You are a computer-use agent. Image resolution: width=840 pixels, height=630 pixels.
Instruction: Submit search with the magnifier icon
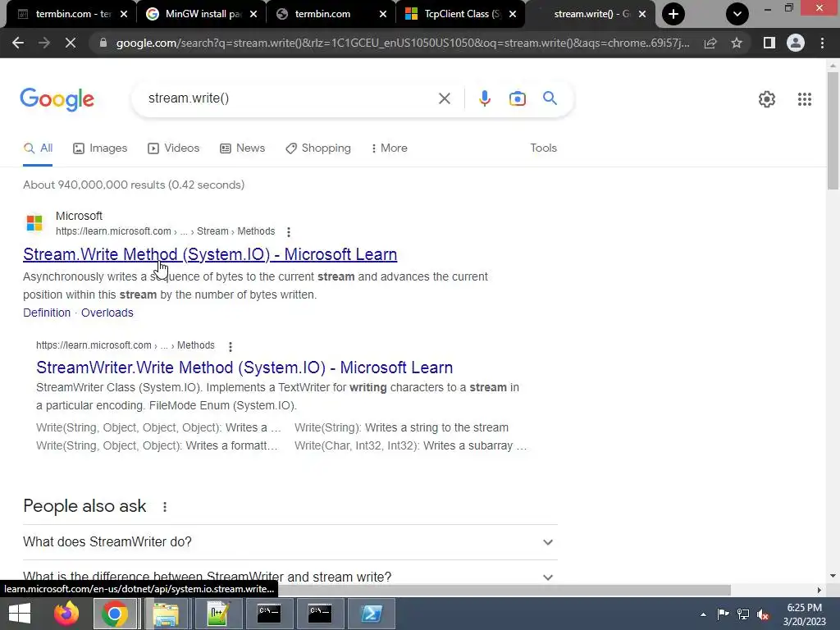click(550, 98)
